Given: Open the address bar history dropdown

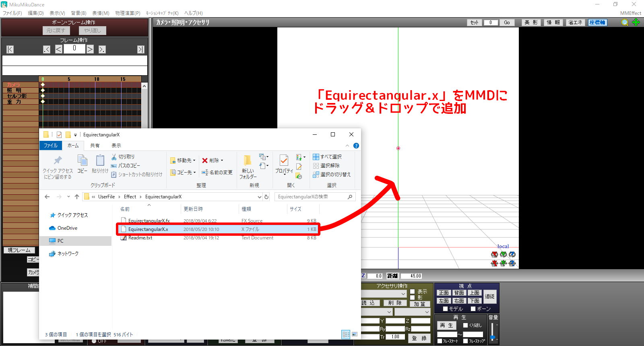Looking at the screenshot, I should tap(260, 197).
